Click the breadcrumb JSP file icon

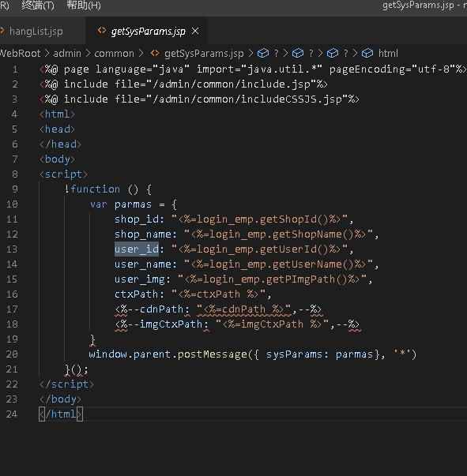click(x=155, y=53)
